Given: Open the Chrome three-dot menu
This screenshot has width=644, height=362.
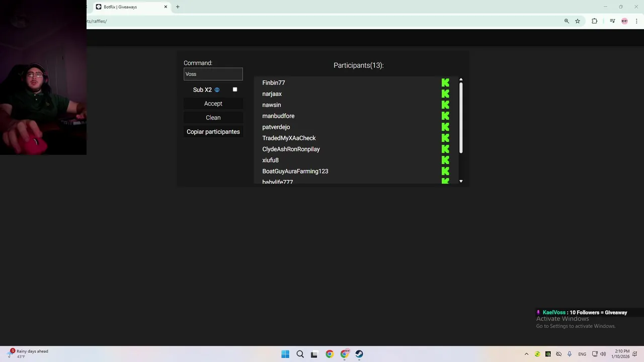Looking at the screenshot, I should click(636, 21).
